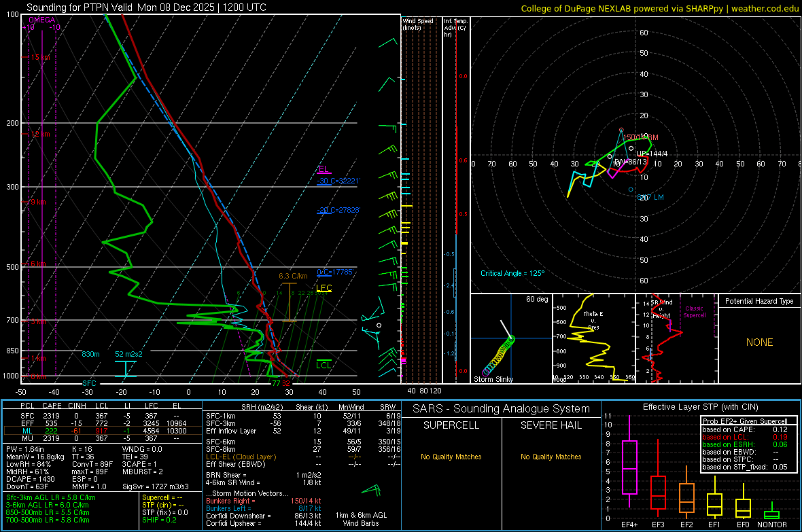
Task: Click the '850-500mb LR = 5.5 C/km' line
Action: pyautogui.click(x=48, y=512)
